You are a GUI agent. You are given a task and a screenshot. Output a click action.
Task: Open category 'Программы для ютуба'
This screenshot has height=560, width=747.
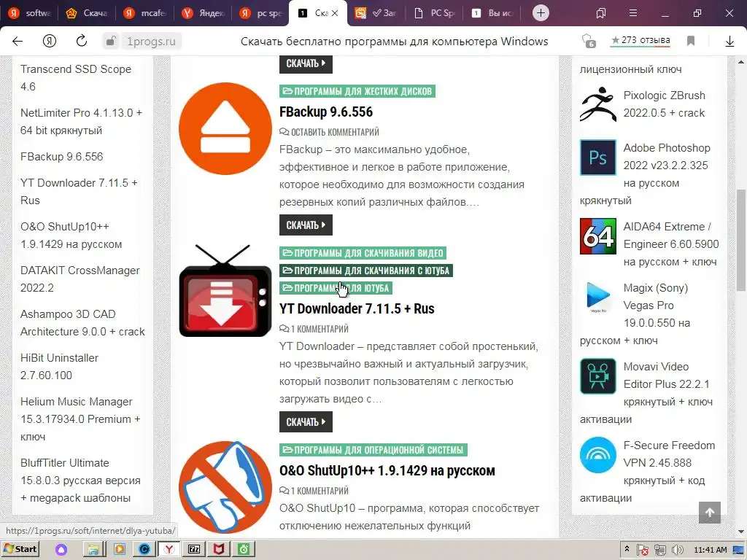pos(336,288)
